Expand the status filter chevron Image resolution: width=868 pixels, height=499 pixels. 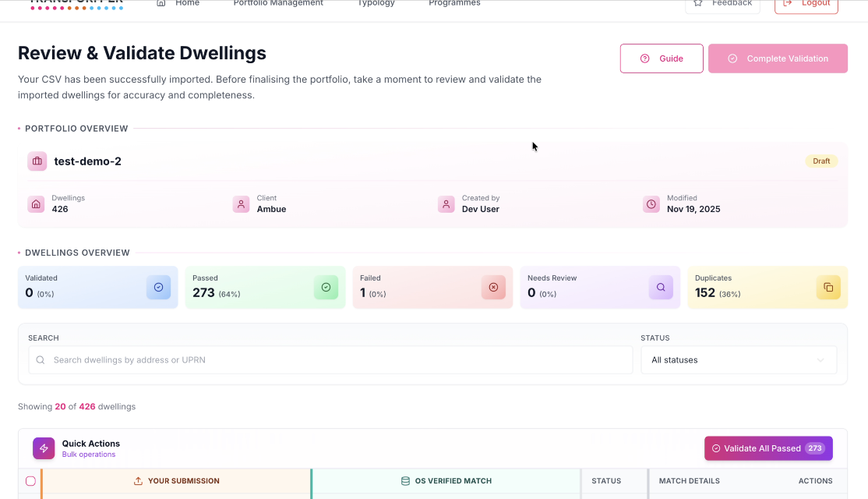point(820,359)
